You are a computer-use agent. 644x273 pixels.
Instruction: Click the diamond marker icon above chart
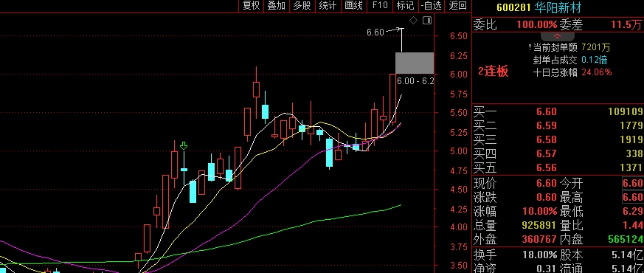(x=414, y=20)
